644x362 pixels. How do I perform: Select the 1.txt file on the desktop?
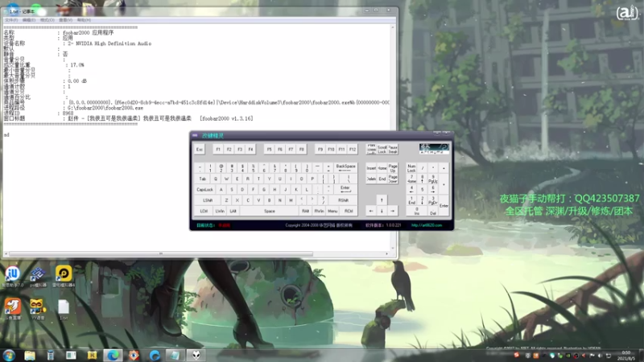click(64, 307)
